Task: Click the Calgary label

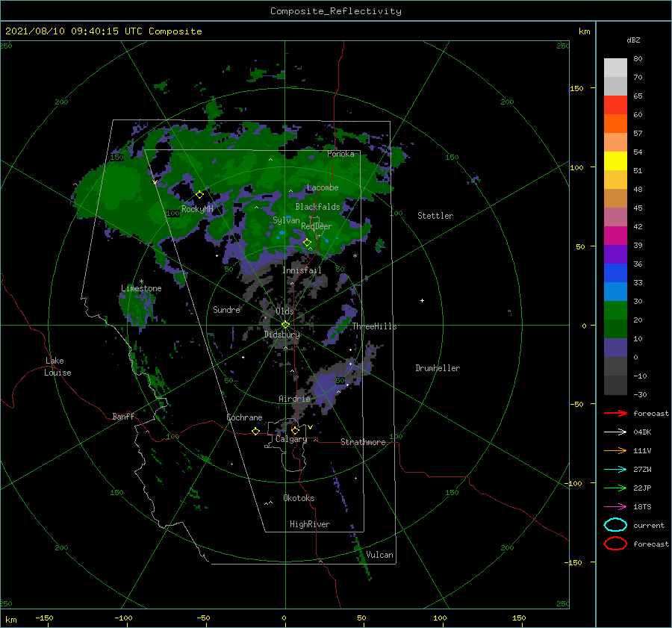Action: coord(291,439)
